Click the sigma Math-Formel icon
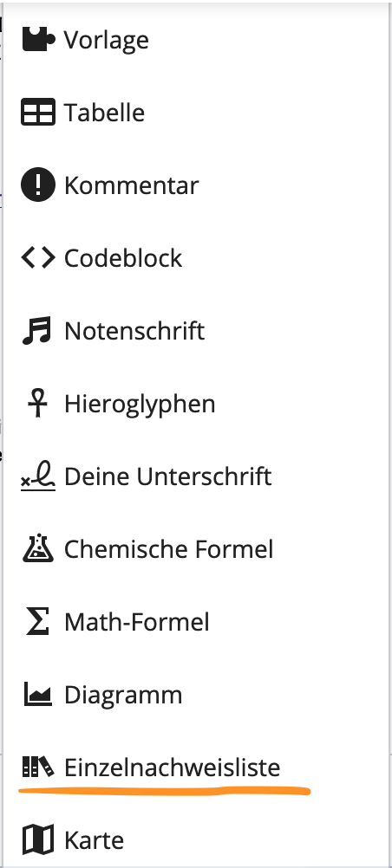This screenshot has width=392, height=868. point(37,622)
